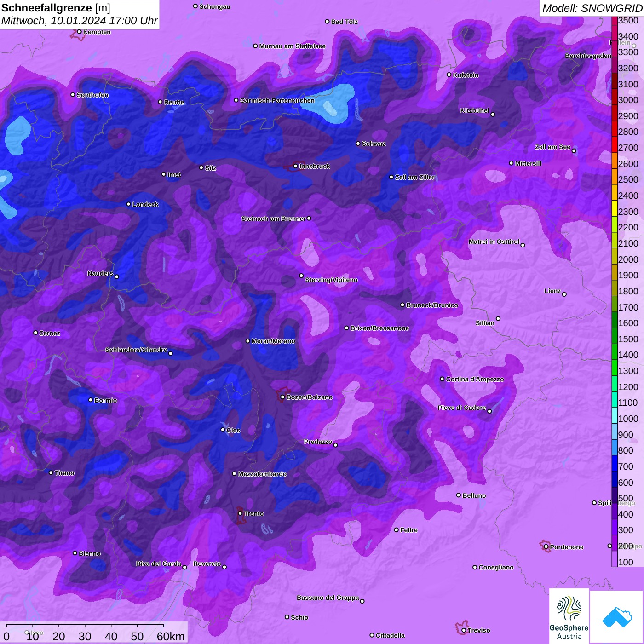Click the red 2700 legend color

615,144
